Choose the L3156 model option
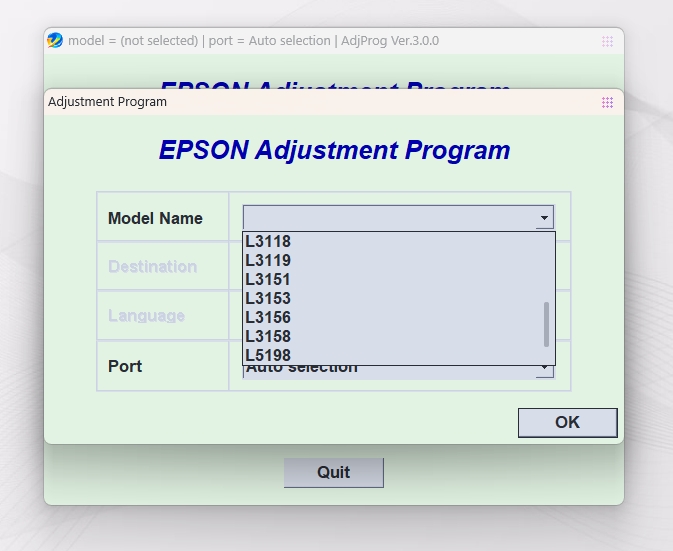Screen dimensions: 673x551 [x=399, y=317]
